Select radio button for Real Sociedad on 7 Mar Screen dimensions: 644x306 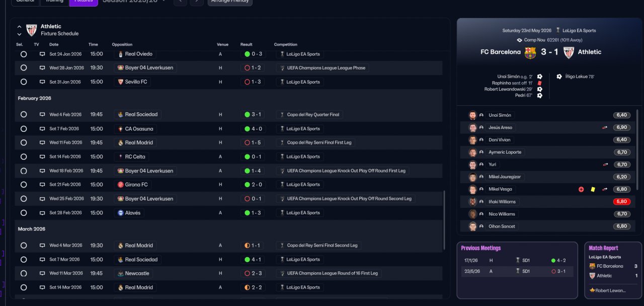(24, 260)
